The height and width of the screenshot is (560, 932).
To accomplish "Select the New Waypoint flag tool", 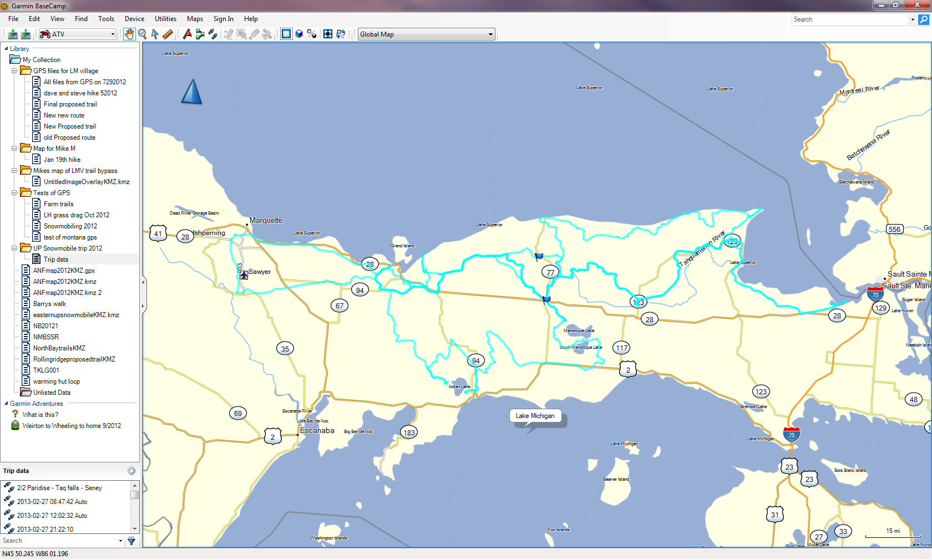I will 188,34.
